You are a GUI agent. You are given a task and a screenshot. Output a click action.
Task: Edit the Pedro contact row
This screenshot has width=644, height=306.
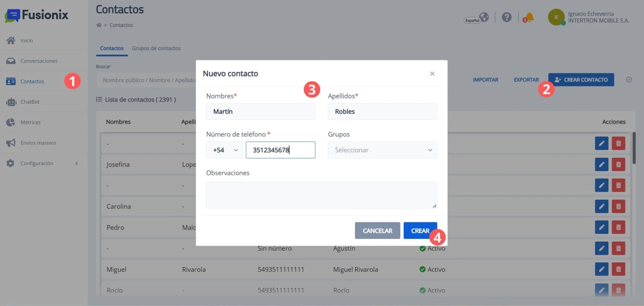pyautogui.click(x=601, y=227)
